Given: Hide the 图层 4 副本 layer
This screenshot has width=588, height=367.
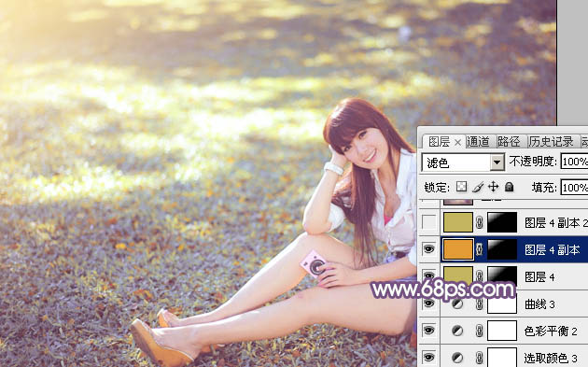Looking at the screenshot, I should [429, 248].
